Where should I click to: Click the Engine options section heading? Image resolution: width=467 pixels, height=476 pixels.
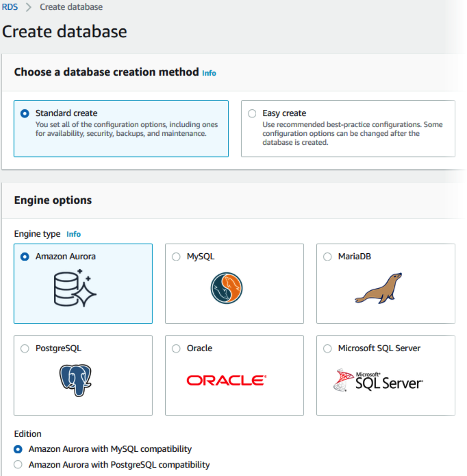(x=53, y=200)
